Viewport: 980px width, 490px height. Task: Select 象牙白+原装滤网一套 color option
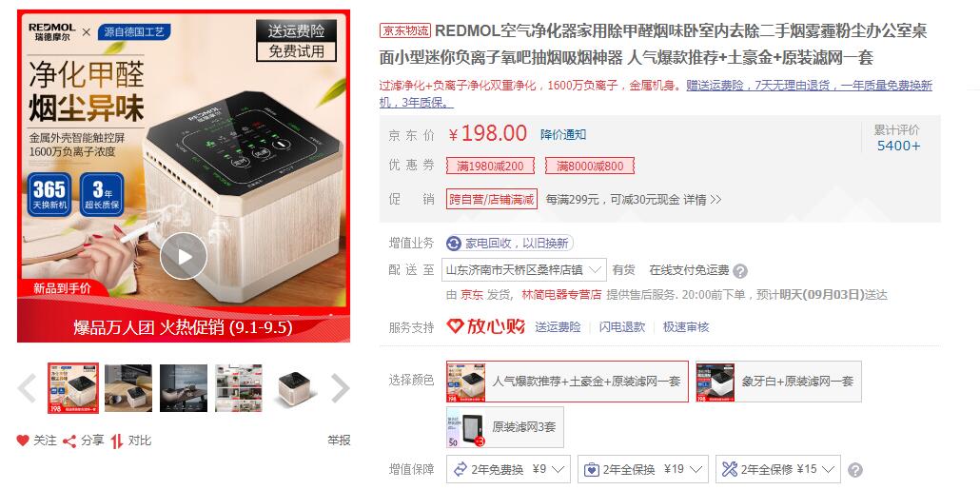click(x=778, y=382)
